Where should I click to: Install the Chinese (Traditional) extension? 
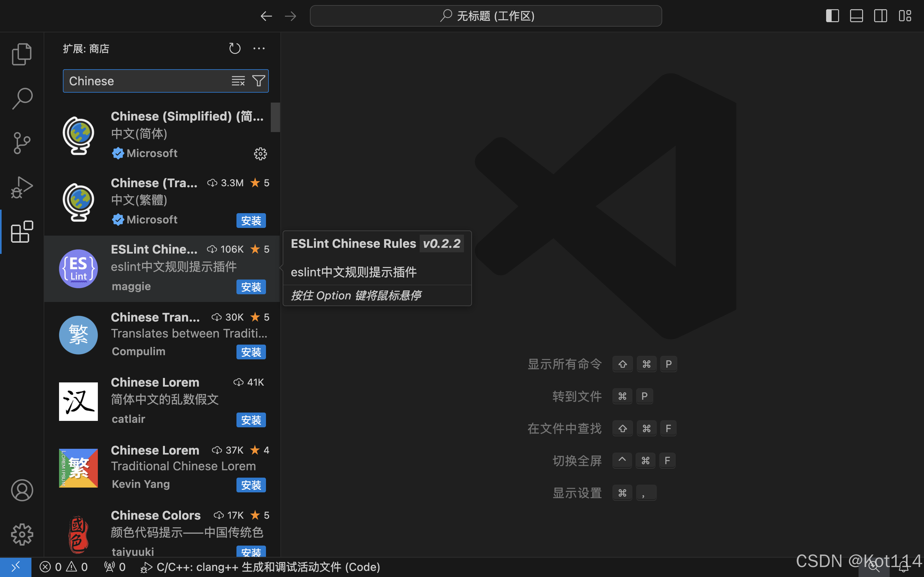[x=251, y=220]
